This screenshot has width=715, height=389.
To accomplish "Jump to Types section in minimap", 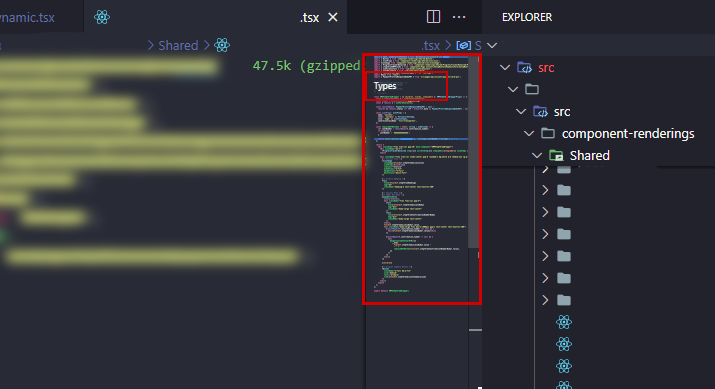I will [385, 86].
